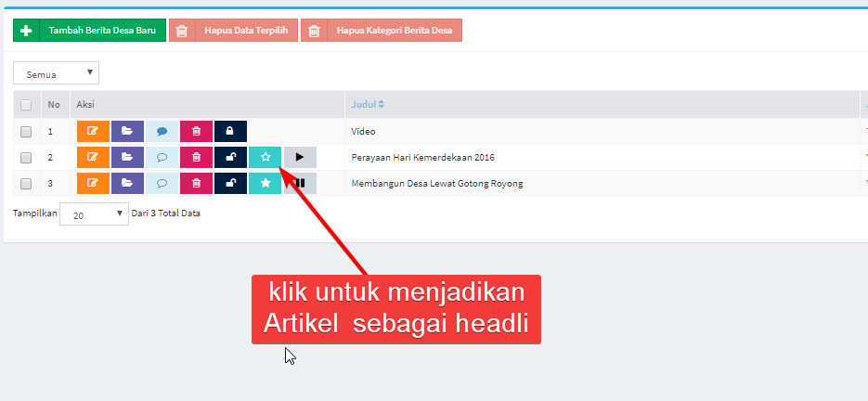Screen dimensions: 868x401
Task: Check the box for Perayaan Hari Kemerdekaan 2016
Action: coord(26,158)
